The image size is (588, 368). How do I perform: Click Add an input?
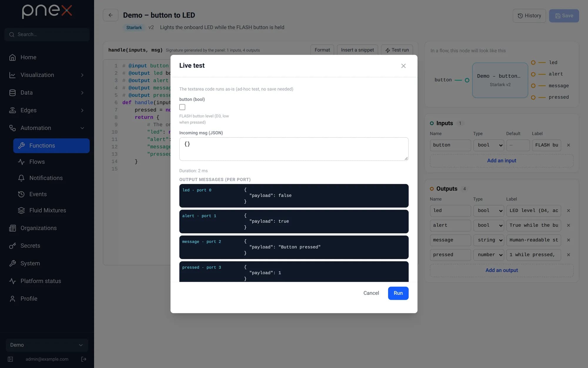click(x=502, y=161)
